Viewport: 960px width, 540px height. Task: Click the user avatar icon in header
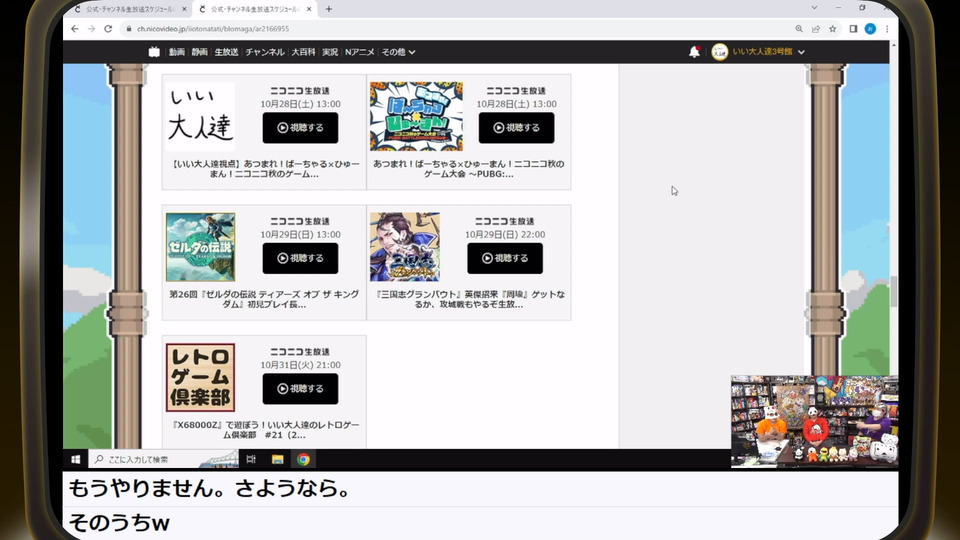point(719,52)
